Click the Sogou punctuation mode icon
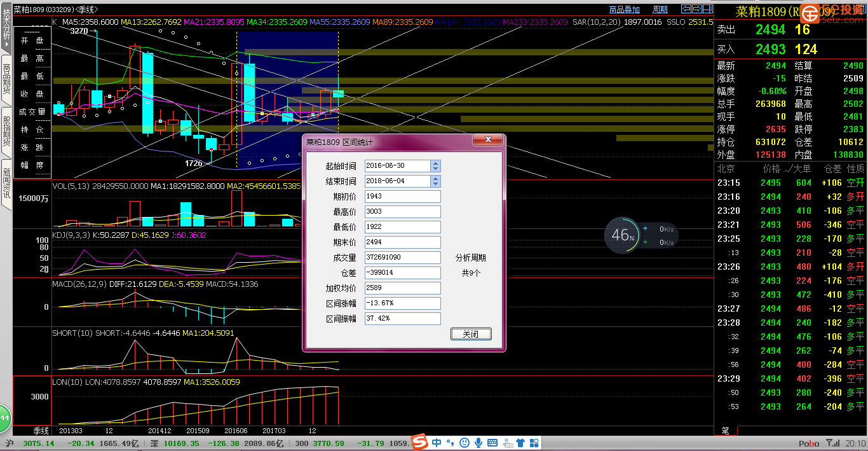This screenshot has width=868, height=451. (451, 443)
